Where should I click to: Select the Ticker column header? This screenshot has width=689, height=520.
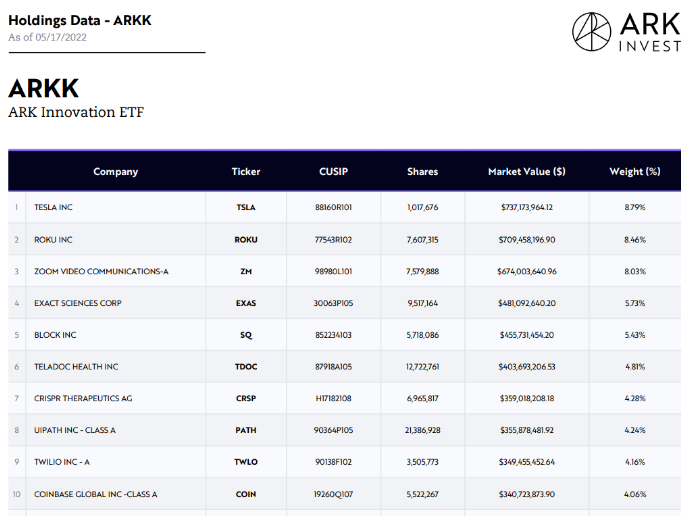coord(246,172)
